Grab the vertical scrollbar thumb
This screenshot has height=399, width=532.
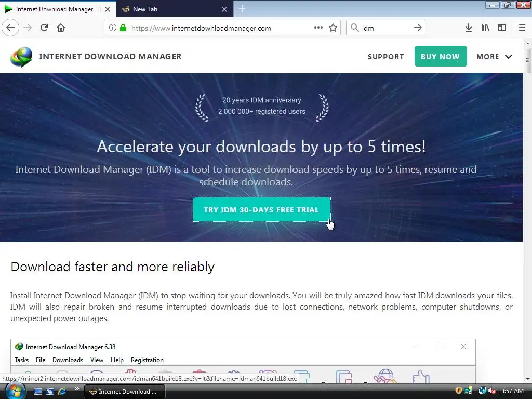pyautogui.click(x=528, y=60)
